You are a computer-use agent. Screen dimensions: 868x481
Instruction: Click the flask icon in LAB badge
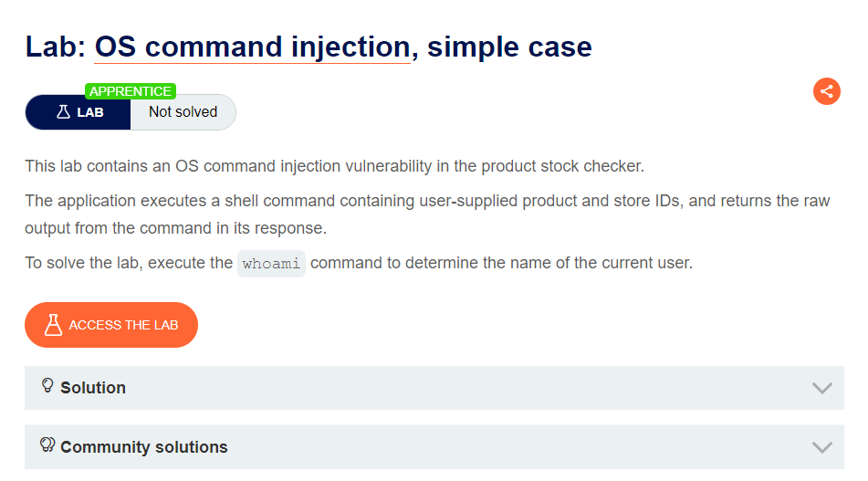click(63, 112)
